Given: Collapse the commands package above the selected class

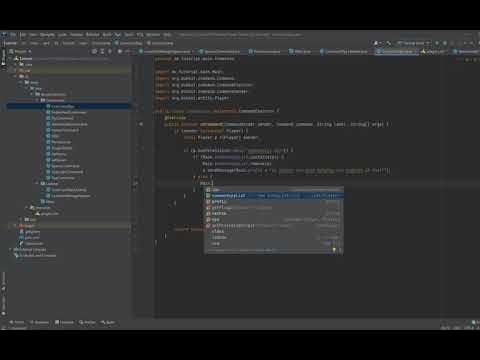Looking at the screenshot, I should tap(37, 100).
